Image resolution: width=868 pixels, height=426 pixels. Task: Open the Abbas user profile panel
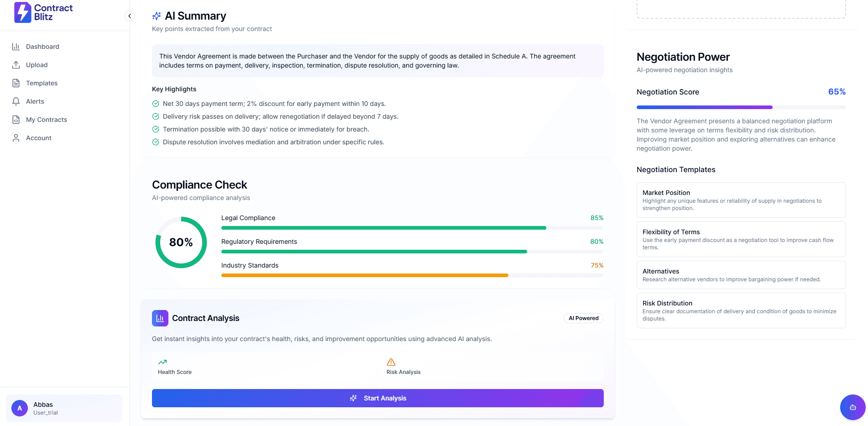[63, 408]
